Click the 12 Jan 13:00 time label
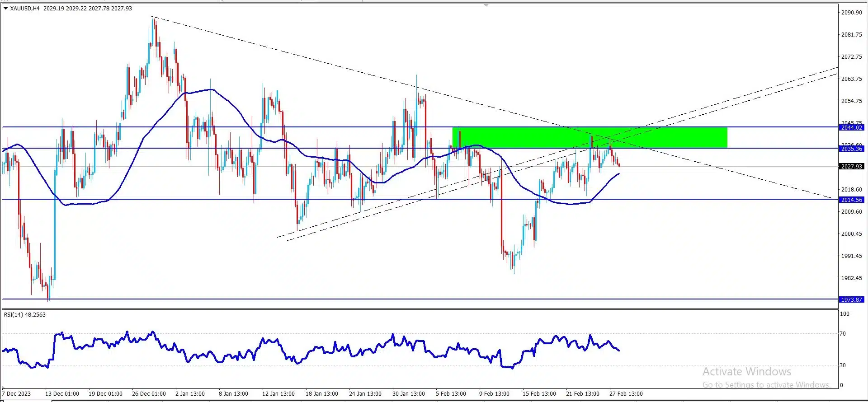868x402 pixels. 278,394
